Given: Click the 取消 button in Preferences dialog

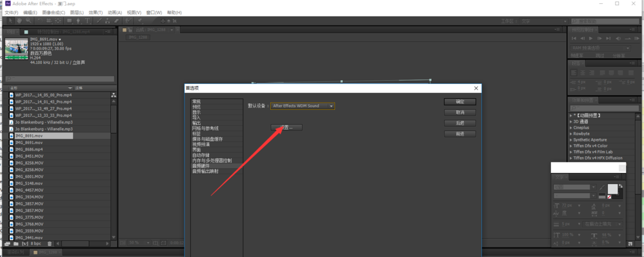Looking at the screenshot, I should (x=459, y=112).
